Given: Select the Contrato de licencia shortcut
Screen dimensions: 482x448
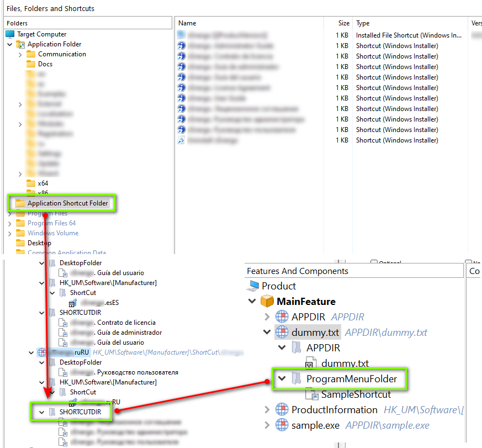Looking at the screenshot, I should [125, 323].
